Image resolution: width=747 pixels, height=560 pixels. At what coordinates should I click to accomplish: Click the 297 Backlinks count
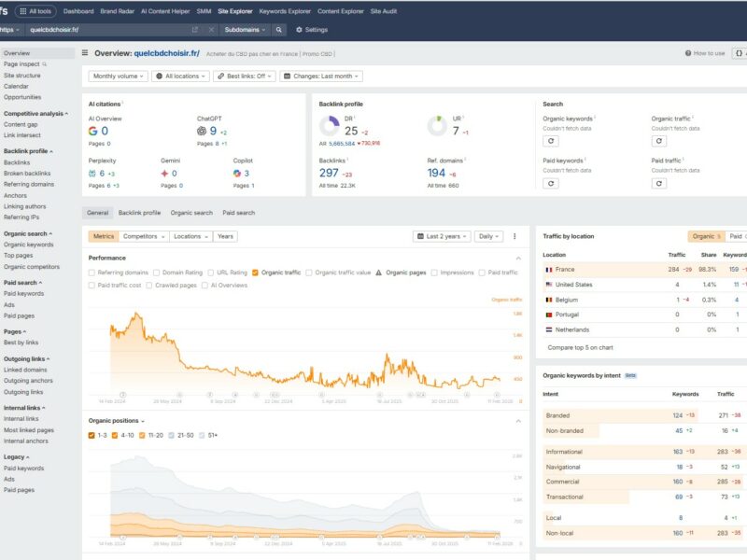coord(329,174)
